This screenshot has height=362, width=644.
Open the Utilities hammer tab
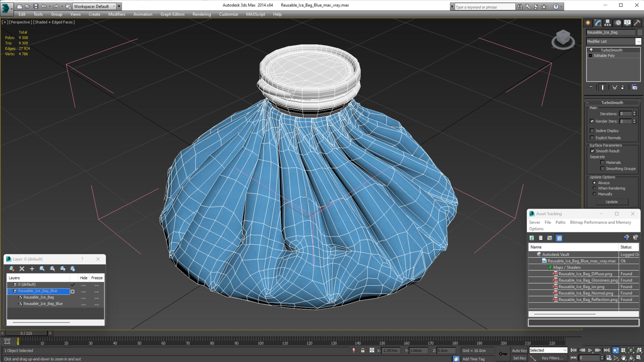pyautogui.click(x=637, y=23)
